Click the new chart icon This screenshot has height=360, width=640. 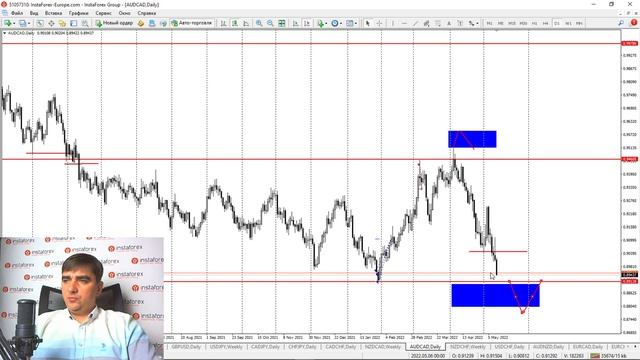(7, 23)
